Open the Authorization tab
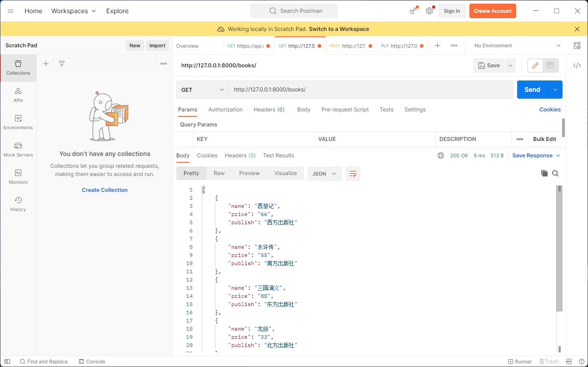The width and height of the screenshot is (588, 367). tap(225, 110)
